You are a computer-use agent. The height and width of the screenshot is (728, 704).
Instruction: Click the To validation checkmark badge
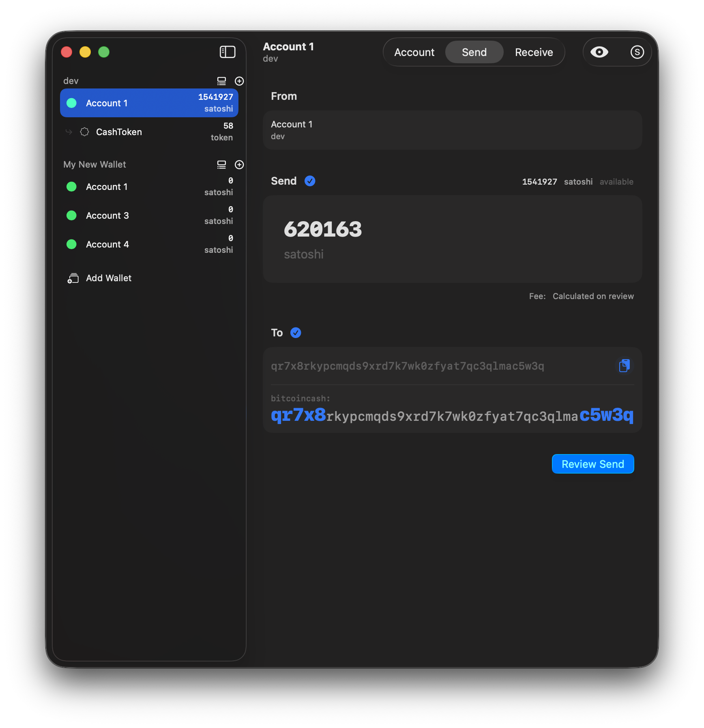click(296, 333)
